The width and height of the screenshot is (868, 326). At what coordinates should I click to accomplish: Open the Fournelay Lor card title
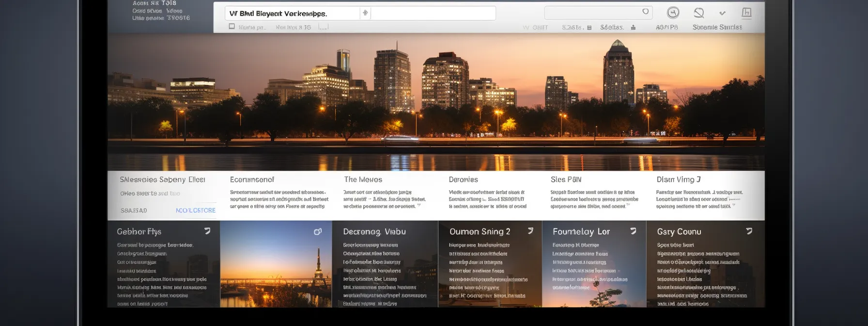pos(581,232)
